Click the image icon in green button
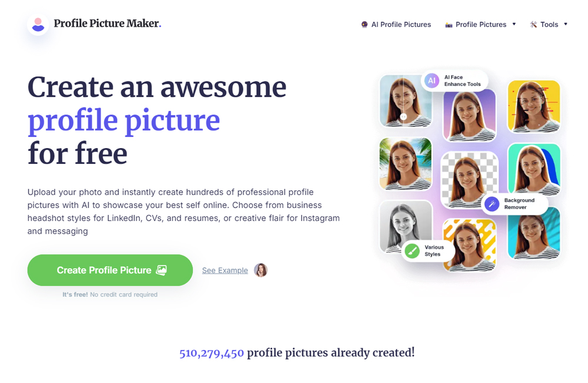This screenshot has width=588, height=383. pos(161,270)
